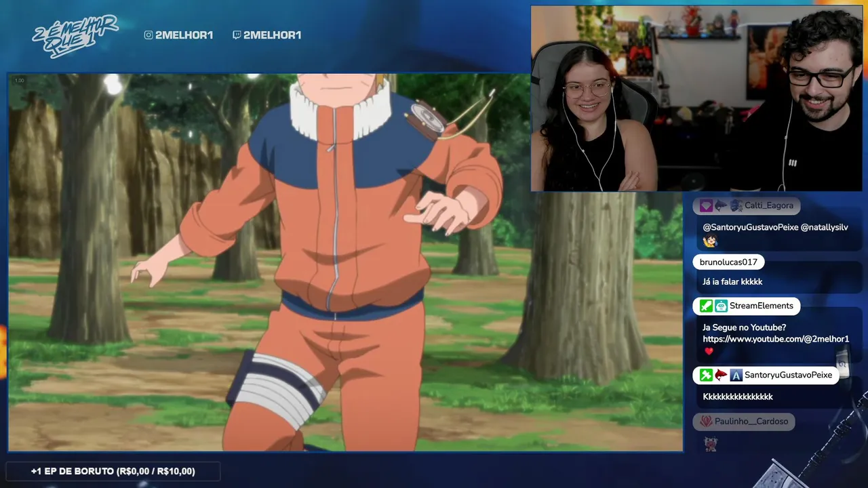868x488 pixels.
Task: Open the youtube.com/@2melhor1 link in chat
Action: click(x=776, y=339)
